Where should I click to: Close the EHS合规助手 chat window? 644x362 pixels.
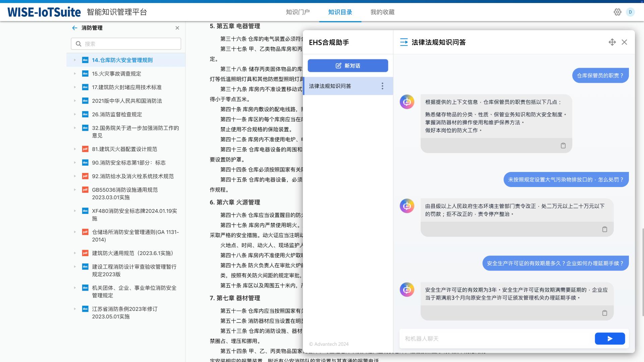624,42
